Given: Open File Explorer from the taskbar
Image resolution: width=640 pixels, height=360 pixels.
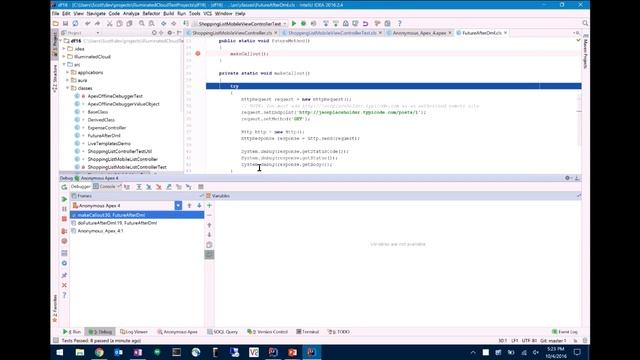Looking at the screenshot, I should (80, 352).
